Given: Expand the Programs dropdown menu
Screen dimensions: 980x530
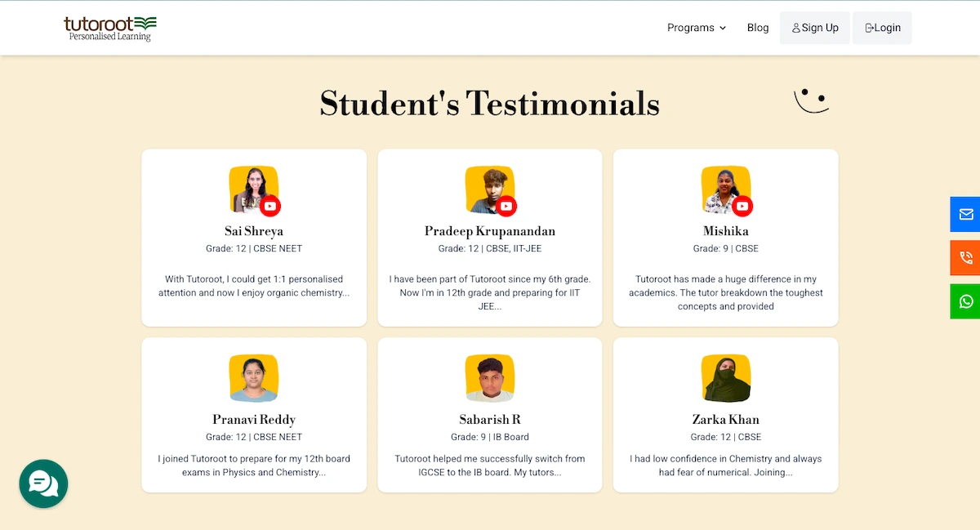Looking at the screenshot, I should [696, 28].
